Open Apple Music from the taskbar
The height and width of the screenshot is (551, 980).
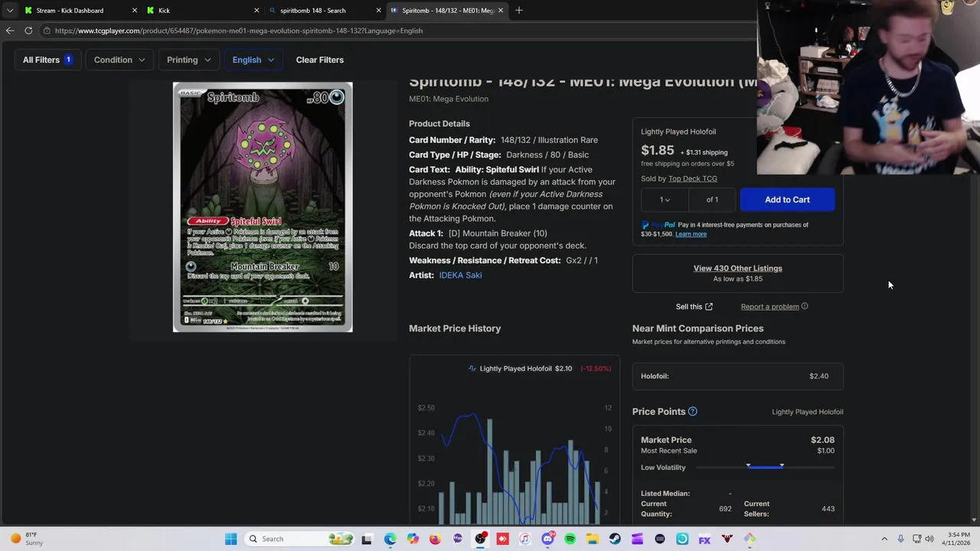coord(524,539)
